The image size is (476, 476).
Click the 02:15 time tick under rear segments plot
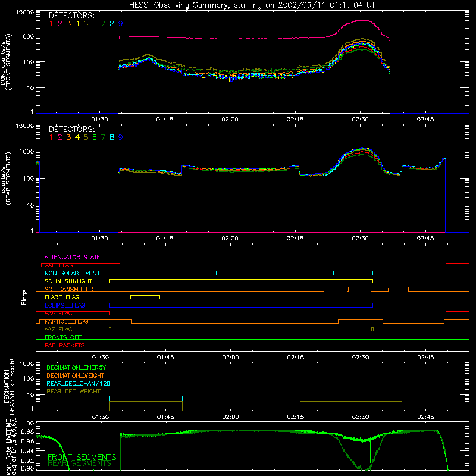tap(295, 239)
